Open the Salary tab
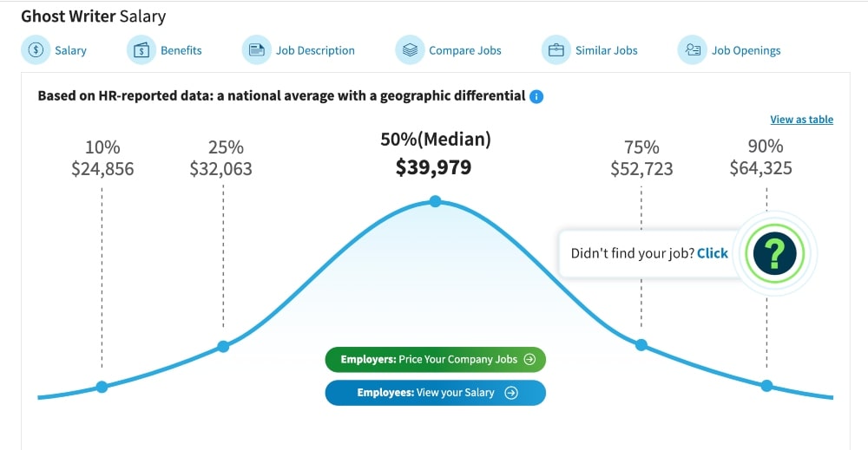 click(70, 50)
